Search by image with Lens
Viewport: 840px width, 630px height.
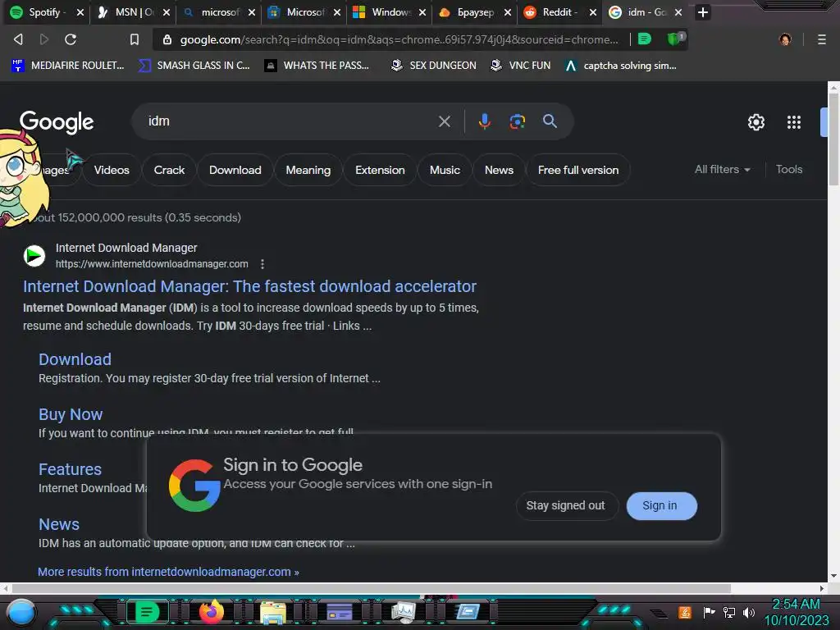[517, 121]
